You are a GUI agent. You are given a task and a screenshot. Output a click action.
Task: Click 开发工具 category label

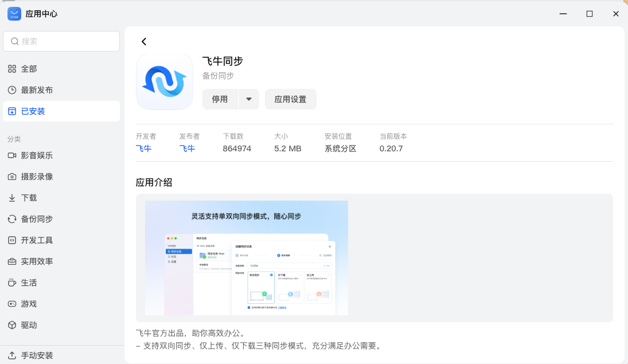[x=37, y=240]
